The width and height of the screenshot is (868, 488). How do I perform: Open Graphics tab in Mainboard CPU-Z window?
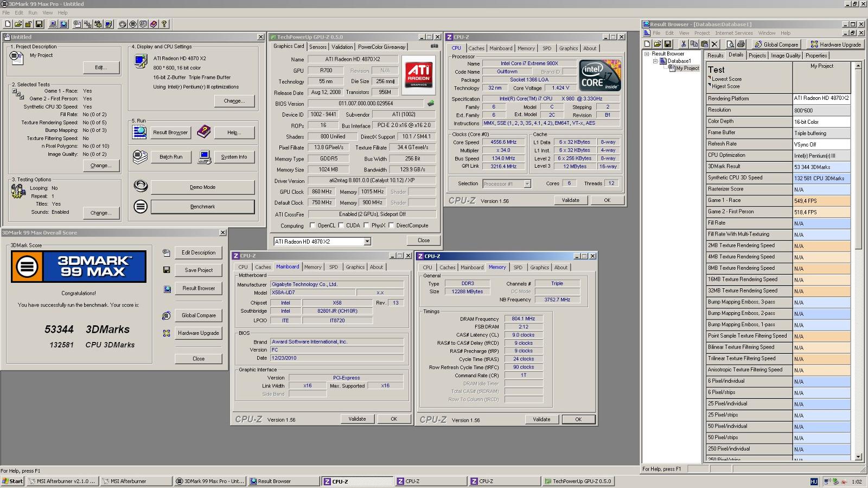(x=355, y=267)
